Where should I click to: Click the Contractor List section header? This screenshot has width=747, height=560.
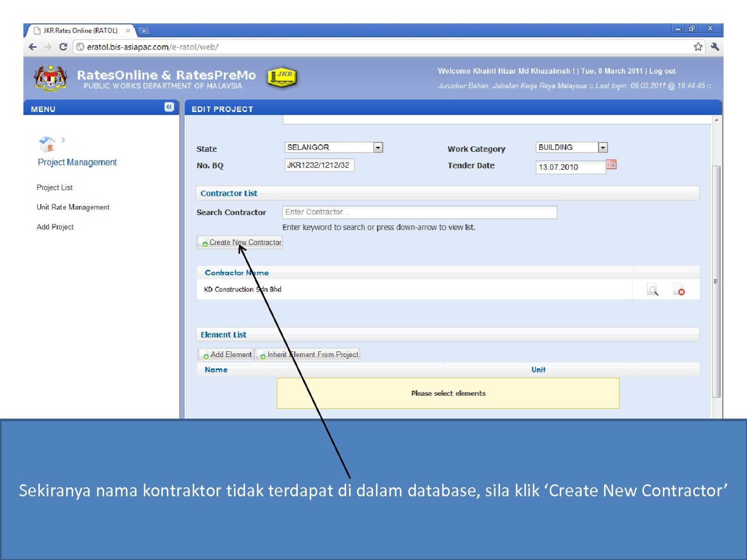click(447, 193)
